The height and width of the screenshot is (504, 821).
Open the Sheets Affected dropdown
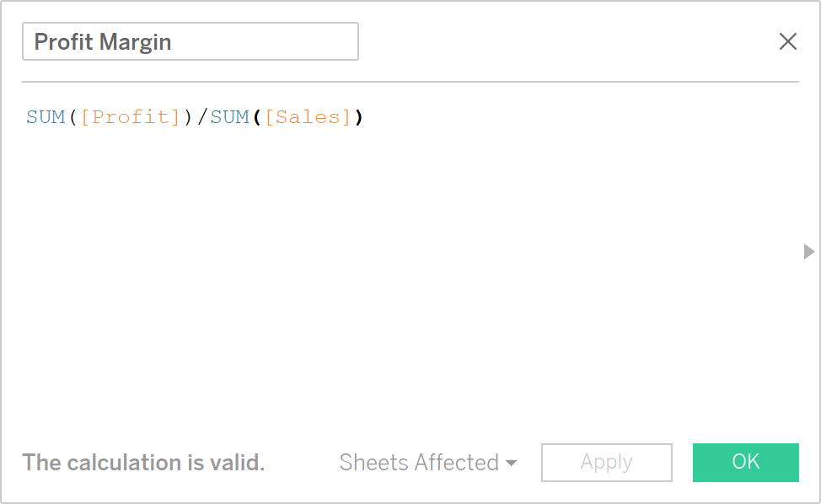point(427,462)
